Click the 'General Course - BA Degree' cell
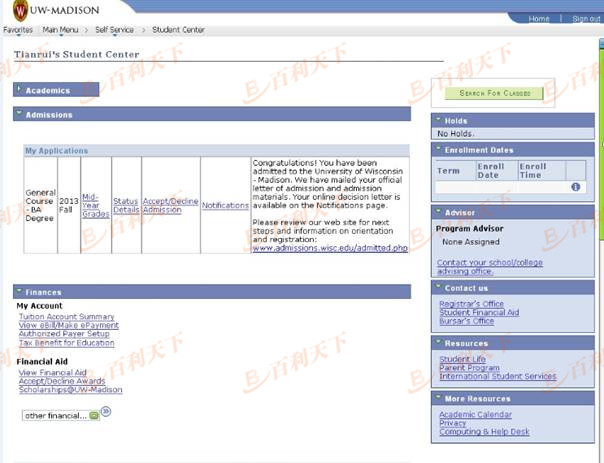Screen dimensions: 604x463 [x=40, y=205]
